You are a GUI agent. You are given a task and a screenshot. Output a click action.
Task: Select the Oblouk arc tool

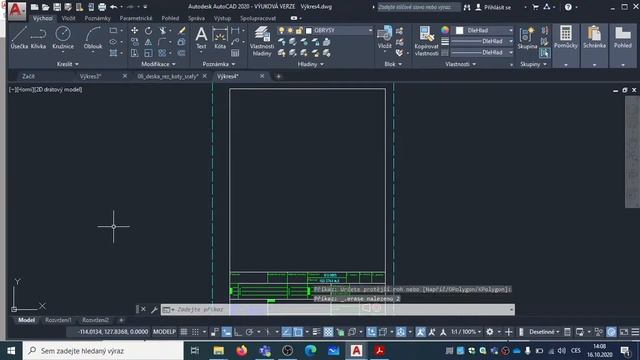[93, 38]
